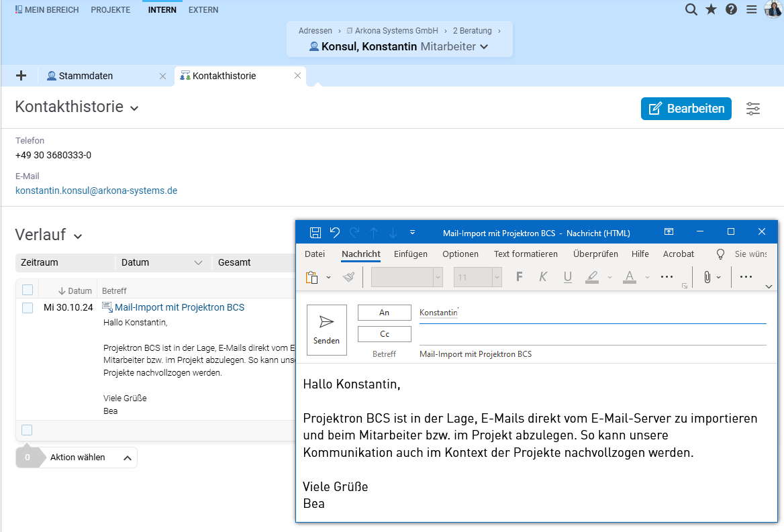Open the Datei tab in Outlook
Screen dimensions: 784x532
click(315, 254)
